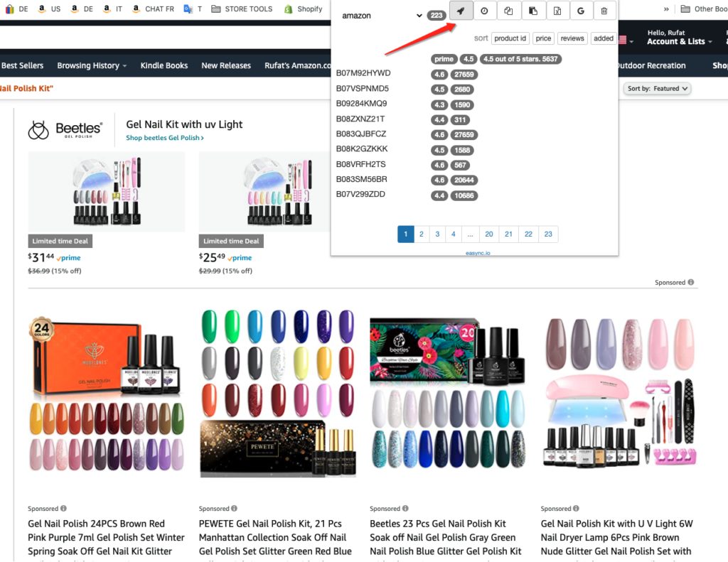Open the easync.io link
Image resolution: width=728 pixels, height=562 pixels.
(x=478, y=253)
